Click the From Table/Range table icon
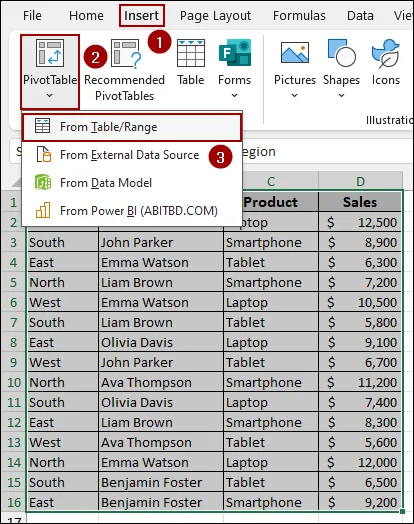Image resolution: width=414 pixels, height=524 pixels. click(x=42, y=126)
